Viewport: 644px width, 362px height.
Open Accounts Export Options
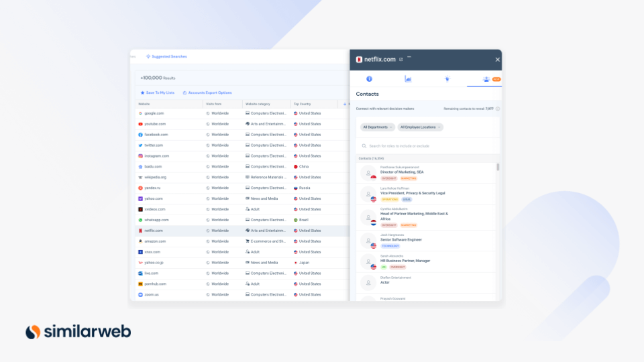(x=207, y=93)
